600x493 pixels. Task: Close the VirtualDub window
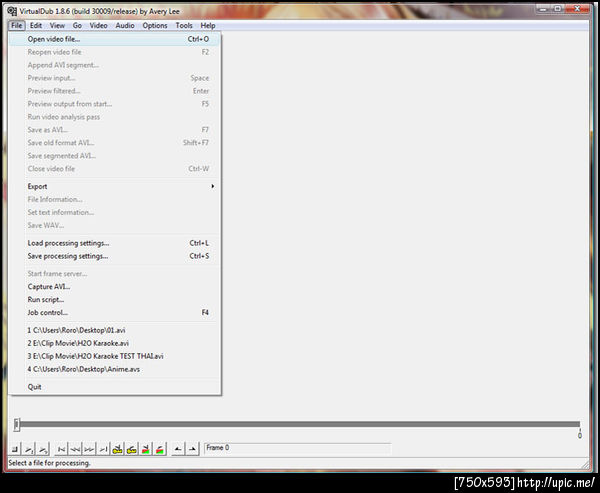(x=577, y=9)
